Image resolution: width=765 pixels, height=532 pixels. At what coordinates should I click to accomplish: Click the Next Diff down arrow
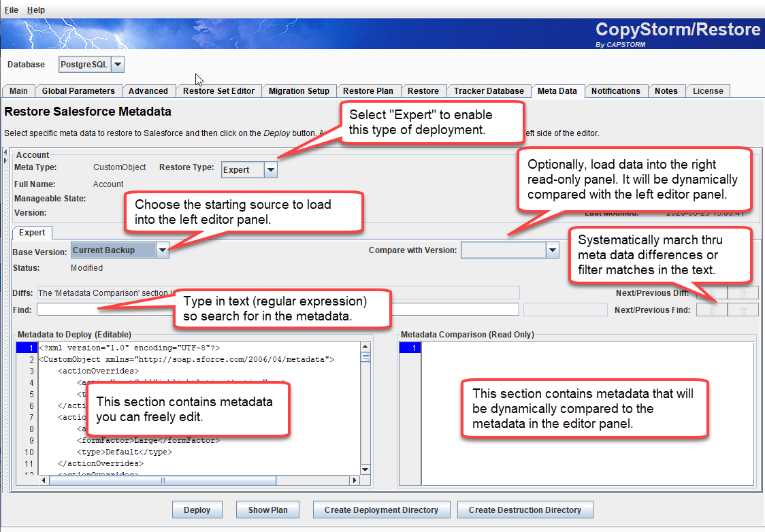(x=712, y=293)
